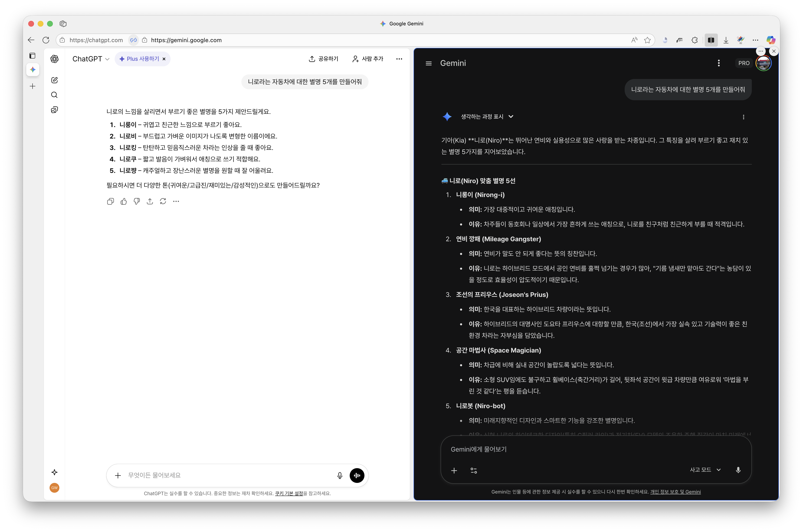
Task: Expand the ChatGPT model selector dropdown
Action: click(x=91, y=59)
